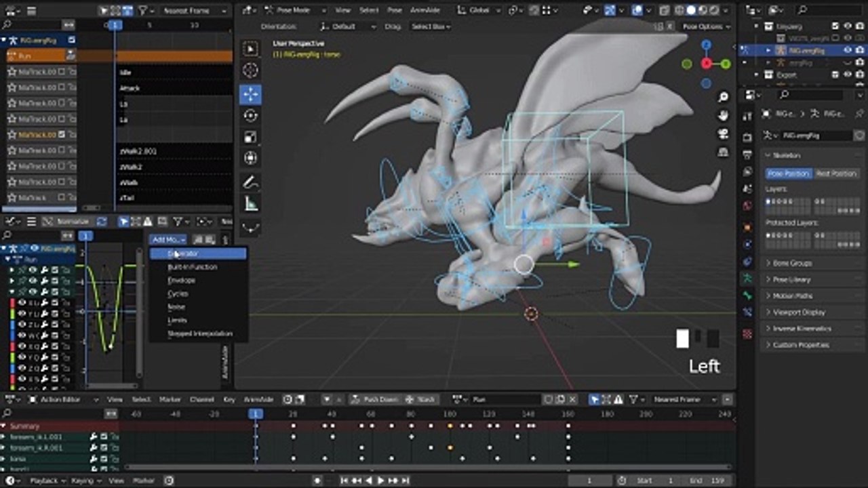Open the Global orientation dropdown
This screenshot has width=868, height=488.
click(x=479, y=10)
